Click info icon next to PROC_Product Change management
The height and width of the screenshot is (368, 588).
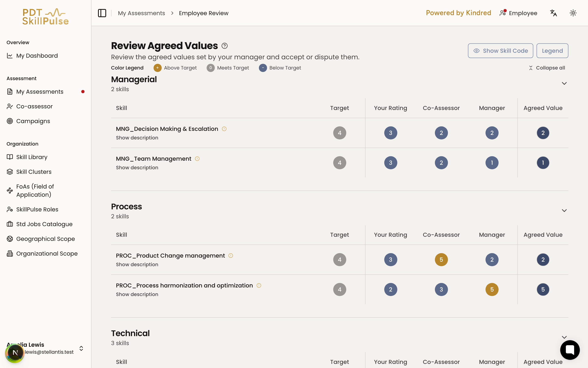point(231,256)
